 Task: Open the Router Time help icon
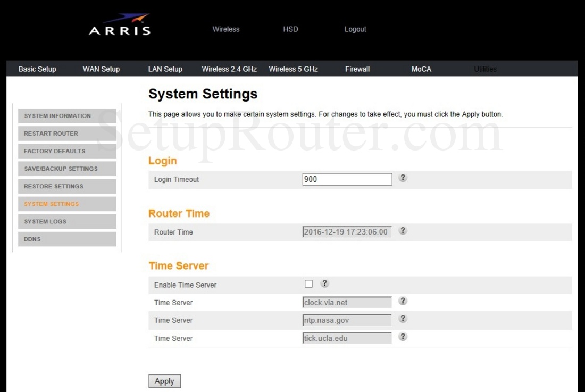pyautogui.click(x=403, y=231)
